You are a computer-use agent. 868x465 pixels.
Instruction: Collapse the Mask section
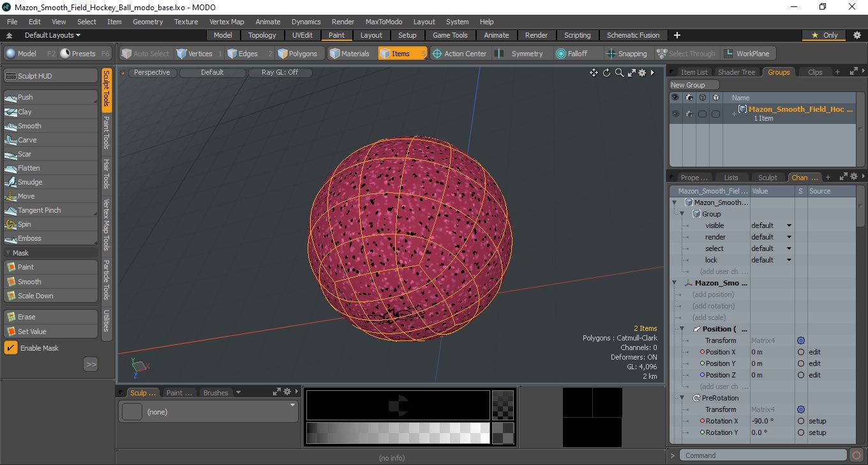click(8, 253)
